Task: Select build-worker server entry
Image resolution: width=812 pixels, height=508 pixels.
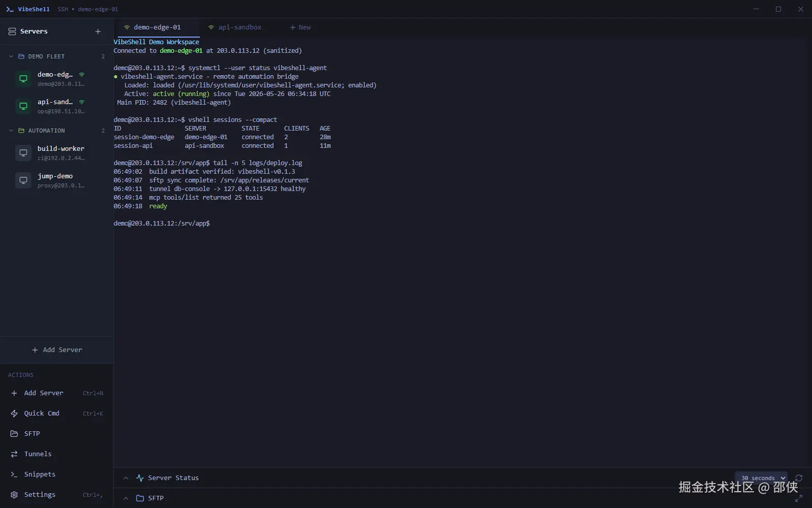Action: 57,153
